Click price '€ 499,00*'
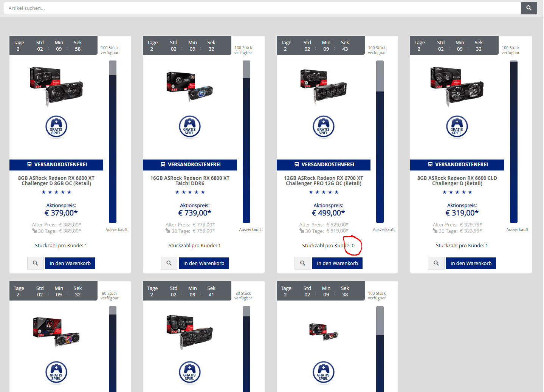 tap(329, 213)
